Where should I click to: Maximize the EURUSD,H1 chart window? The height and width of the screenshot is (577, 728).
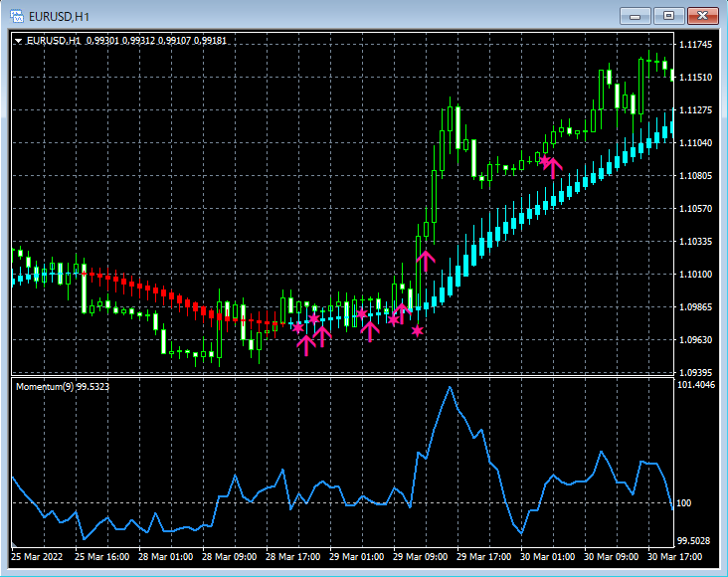[x=668, y=16]
